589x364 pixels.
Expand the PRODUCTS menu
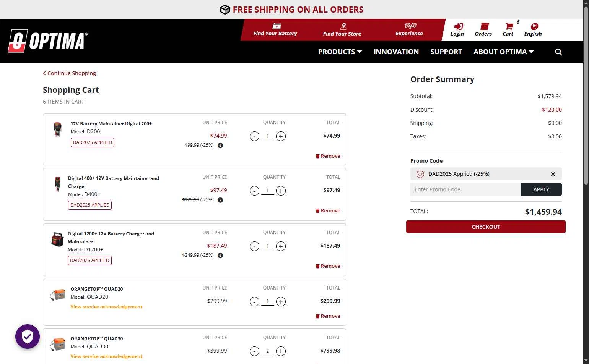pyautogui.click(x=340, y=52)
